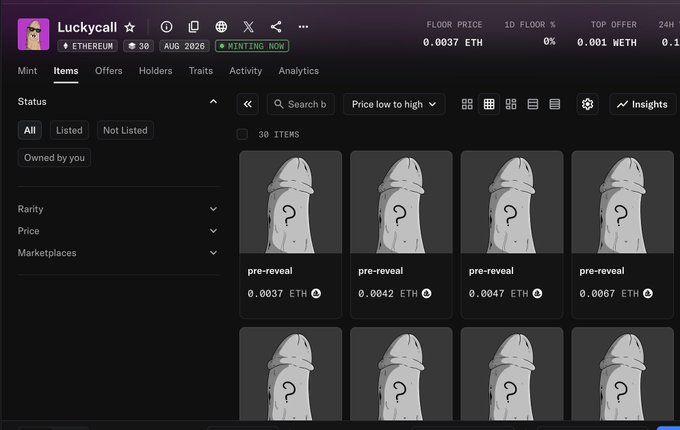
Task: Click the TOP OFFER label
Action: (x=614, y=25)
